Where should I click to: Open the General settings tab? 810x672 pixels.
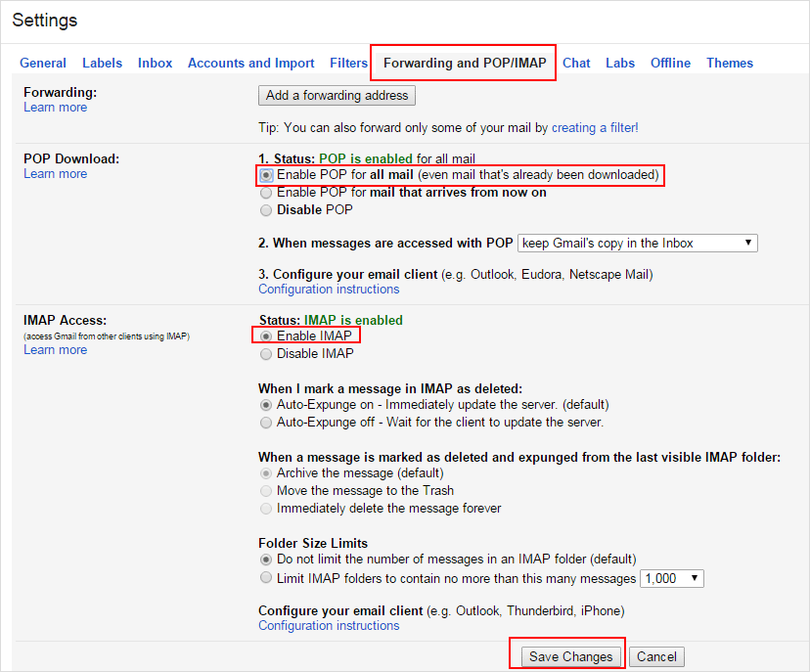(x=43, y=63)
